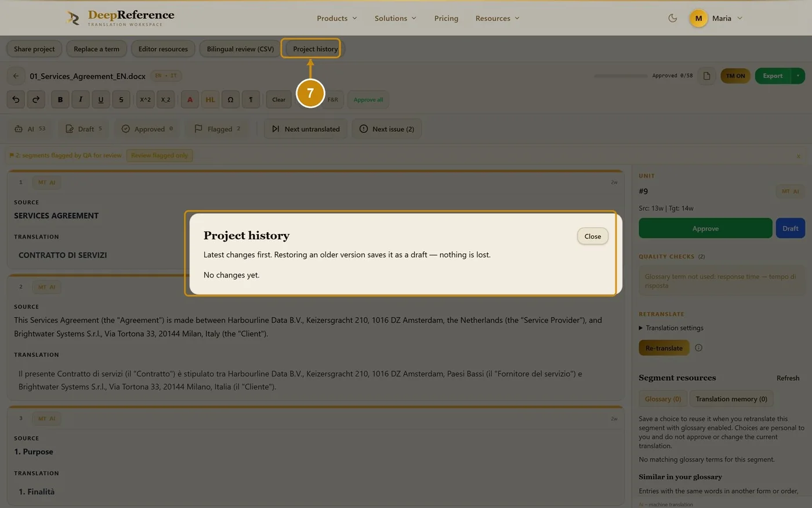Open the Maria user account dropdown
Viewport: 812px width, 508px height.
click(x=716, y=18)
